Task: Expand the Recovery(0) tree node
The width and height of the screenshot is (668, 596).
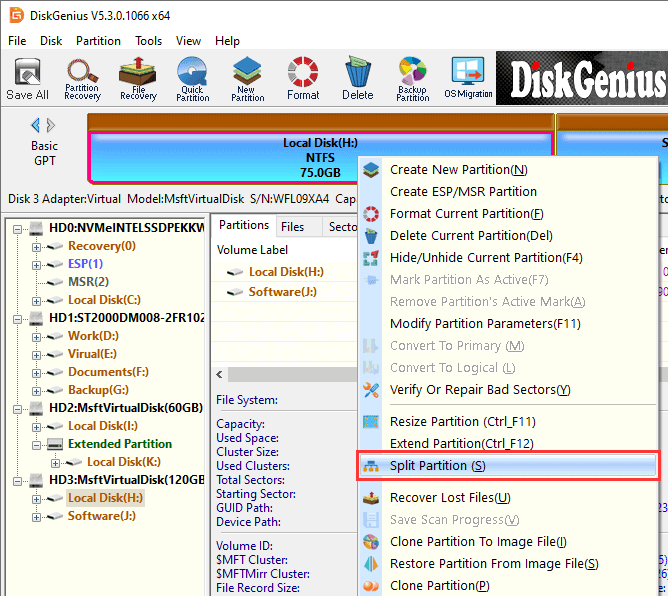Action: pyautogui.click(x=37, y=246)
